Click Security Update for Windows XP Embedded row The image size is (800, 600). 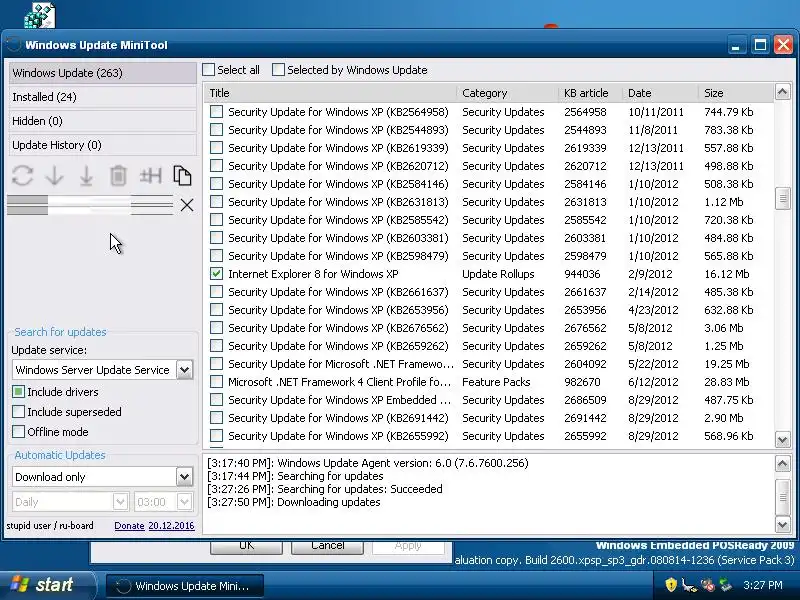tap(489, 400)
